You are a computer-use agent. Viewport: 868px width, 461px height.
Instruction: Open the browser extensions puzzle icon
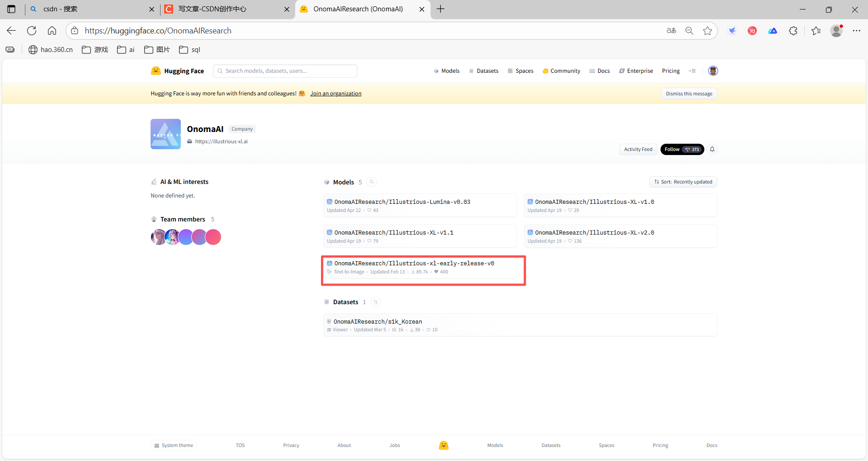(x=793, y=31)
